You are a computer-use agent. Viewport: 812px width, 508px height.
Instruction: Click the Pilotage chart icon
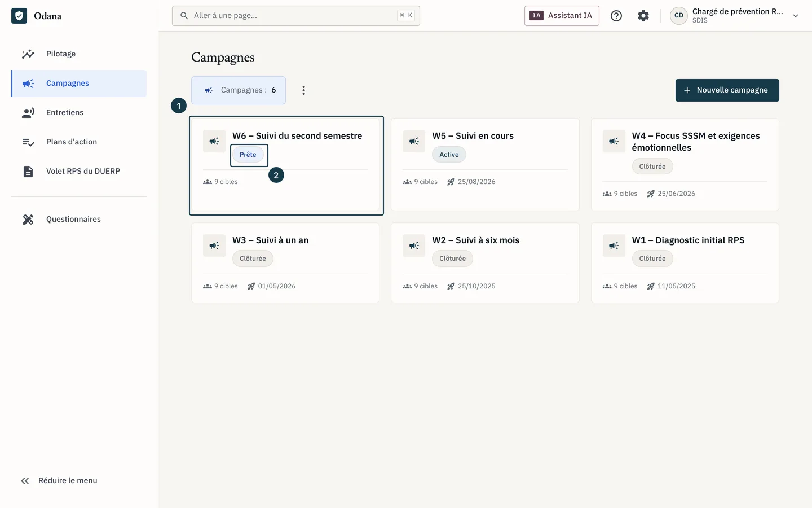(28, 54)
